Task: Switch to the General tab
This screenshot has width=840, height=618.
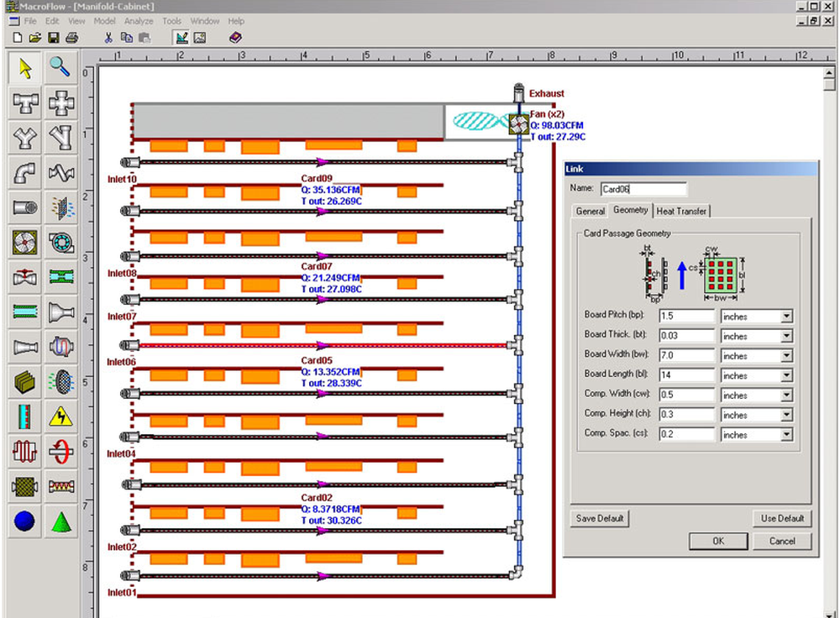Action: [x=591, y=211]
